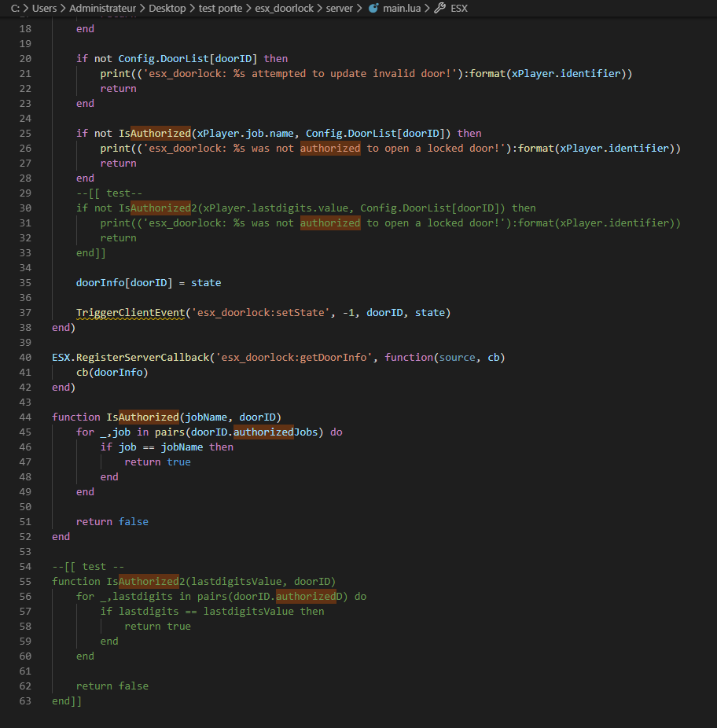The image size is (717, 728).
Task: Open the 'esx_doorlock' breadcrumb folder
Action: click(x=284, y=9)
